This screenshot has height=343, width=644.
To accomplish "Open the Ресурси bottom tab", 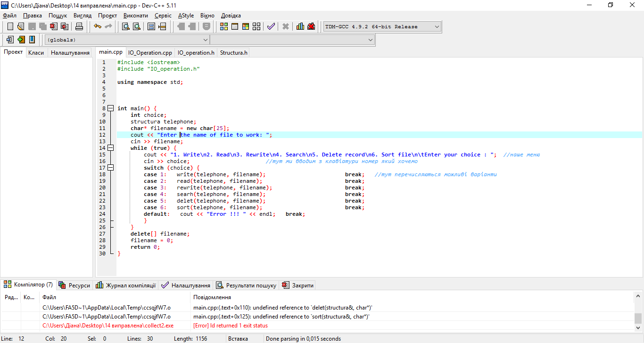I will [x=74, y=285].
